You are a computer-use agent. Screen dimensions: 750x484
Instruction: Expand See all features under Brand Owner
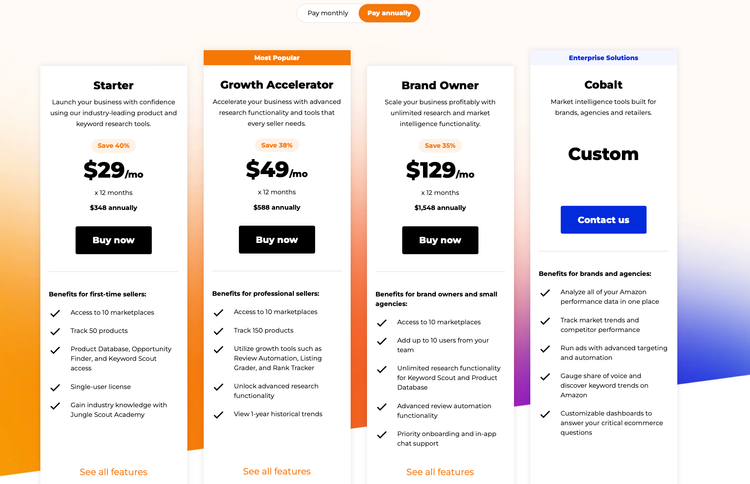coord(440,472)
